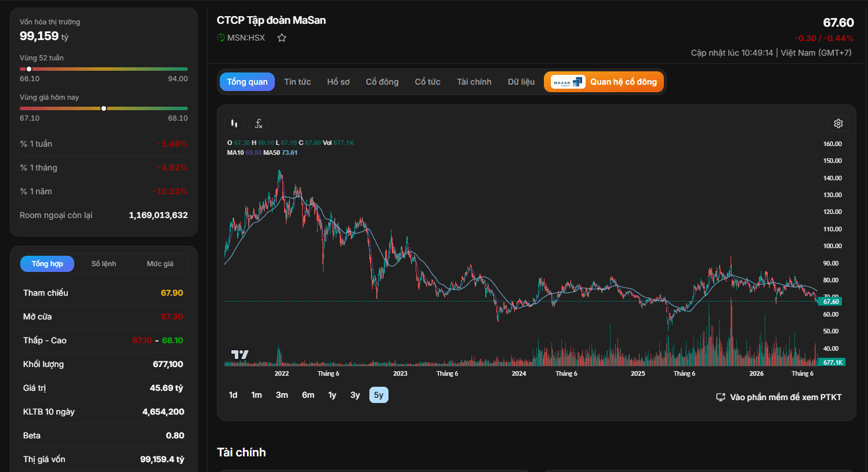Add MSN to favorites with star icon
Image resolution: width=868 pixels, height=472 pixels.
click(282, 38)
